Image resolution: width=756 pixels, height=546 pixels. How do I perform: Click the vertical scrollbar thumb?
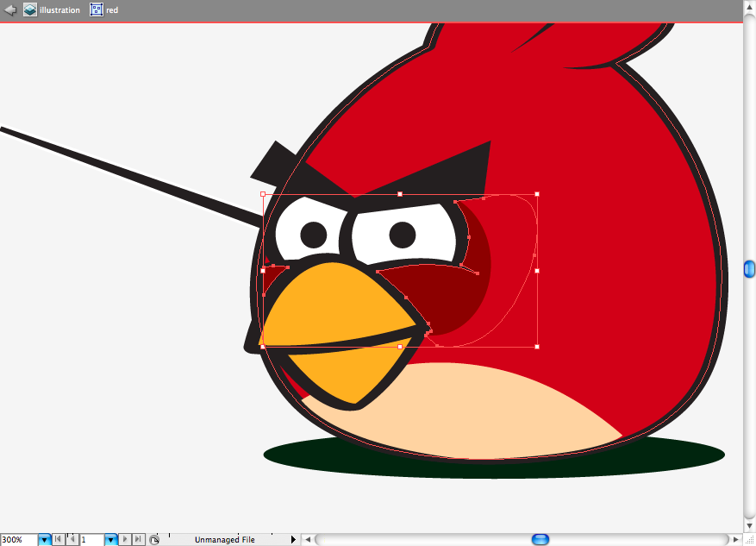click(x=749, y=269)
